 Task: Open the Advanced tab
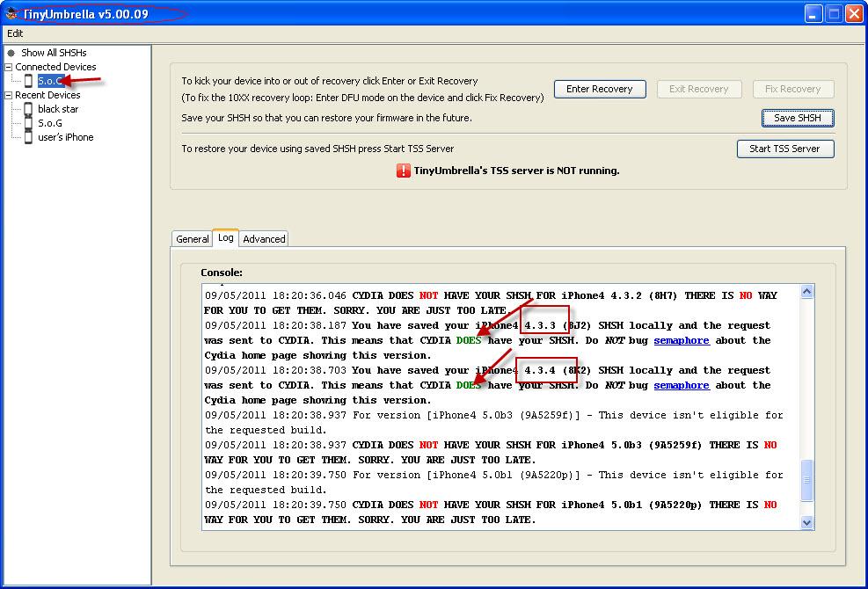[264, 239]
